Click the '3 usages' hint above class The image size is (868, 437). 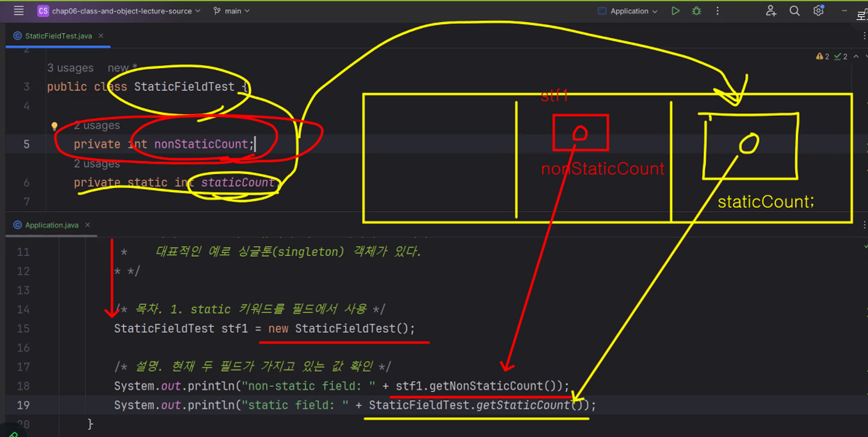(x=70, y=68)
